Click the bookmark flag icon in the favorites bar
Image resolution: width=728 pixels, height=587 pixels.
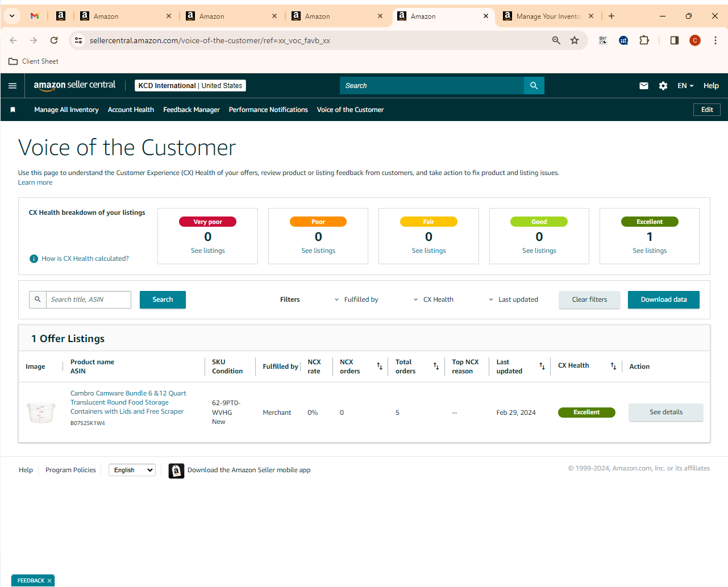(13, 110)
